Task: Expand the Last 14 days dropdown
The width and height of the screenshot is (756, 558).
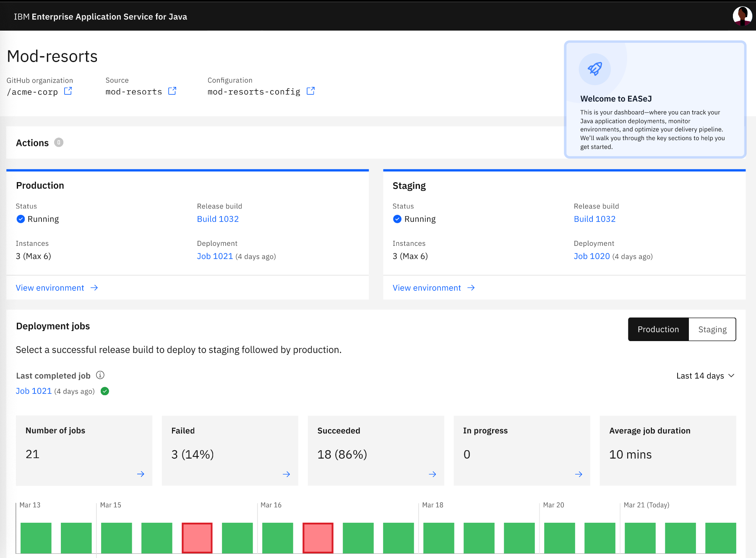Action: click(705, 375)
